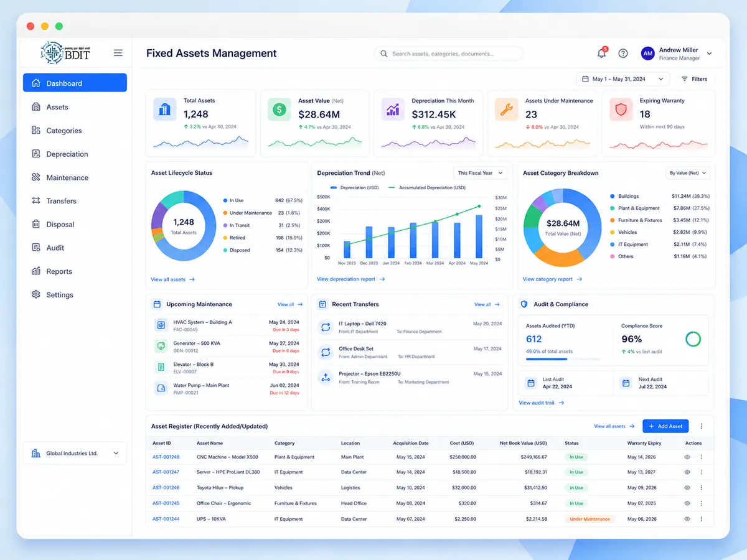Go to Dashboard in sidebar
This screenshot has width=747, height=560.
[x=75, y=83]
